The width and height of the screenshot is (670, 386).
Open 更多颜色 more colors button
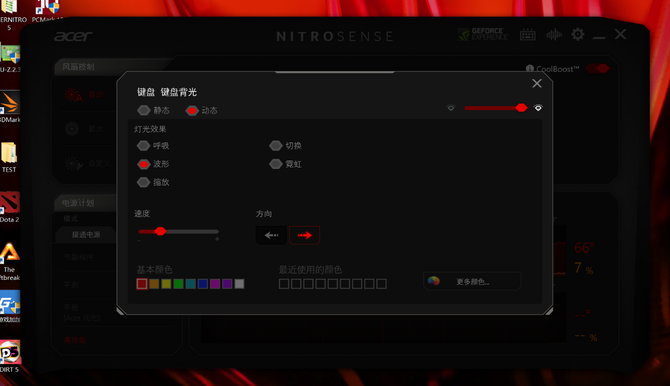pos(473,281)
